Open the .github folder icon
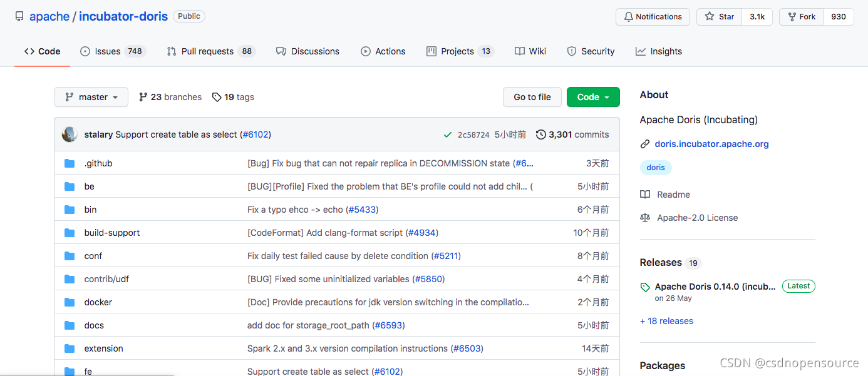The width and height of the screenshot is (868, 376). 70,163
